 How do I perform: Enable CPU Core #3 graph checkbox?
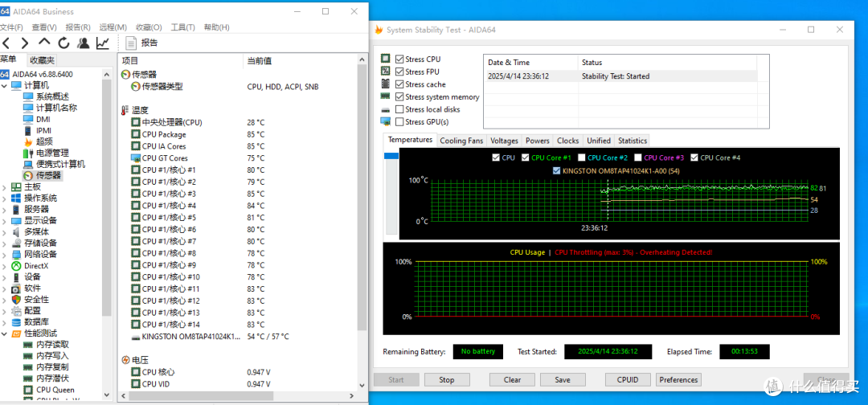coord(638,157)
